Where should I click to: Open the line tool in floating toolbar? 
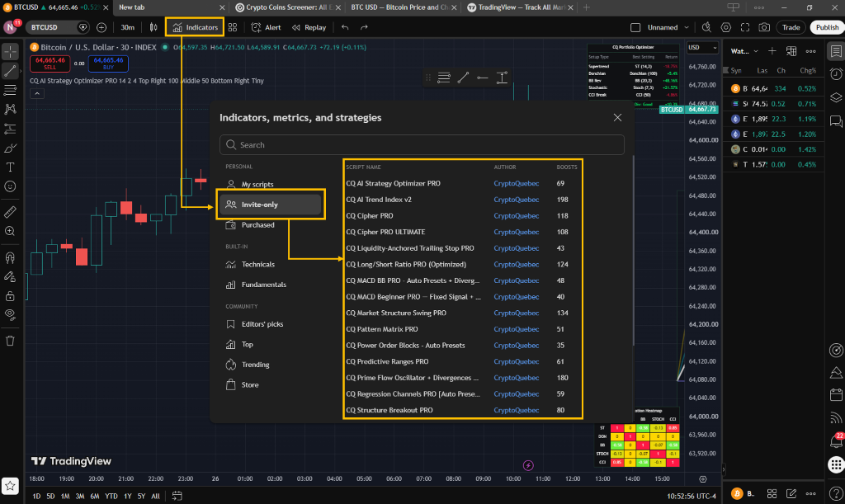click(463, 78)
